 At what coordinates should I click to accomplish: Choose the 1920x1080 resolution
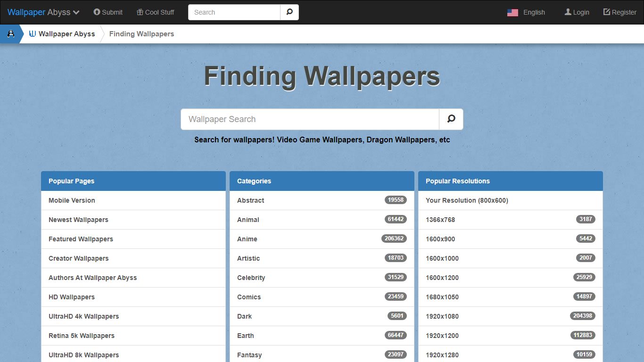click(x=511, y=316)
